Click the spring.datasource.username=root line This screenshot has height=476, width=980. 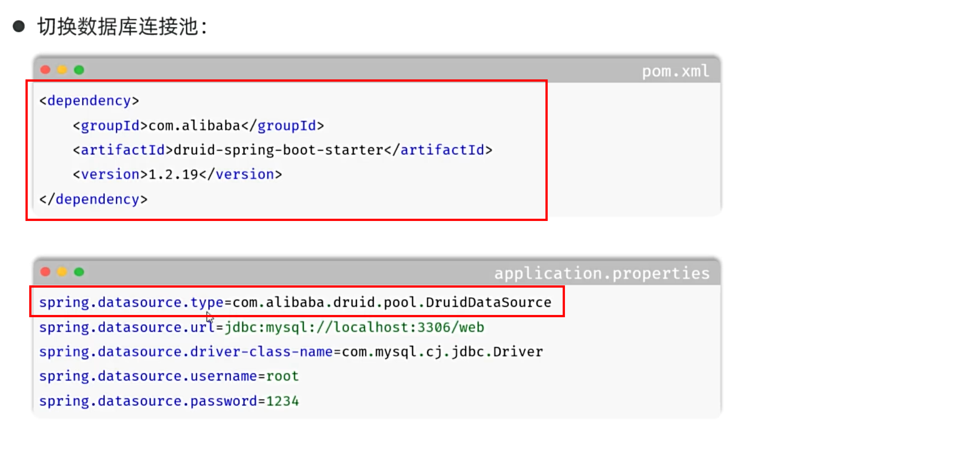pos(169,376)
